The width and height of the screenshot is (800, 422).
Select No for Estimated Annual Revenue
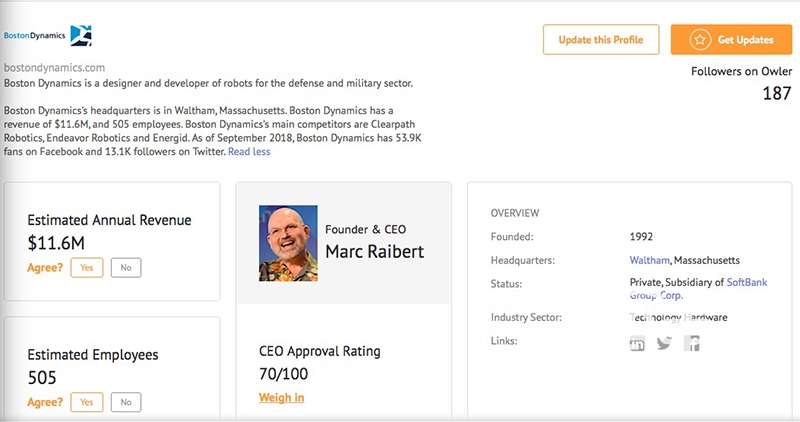pyautogui.click(x=125, y=267)
